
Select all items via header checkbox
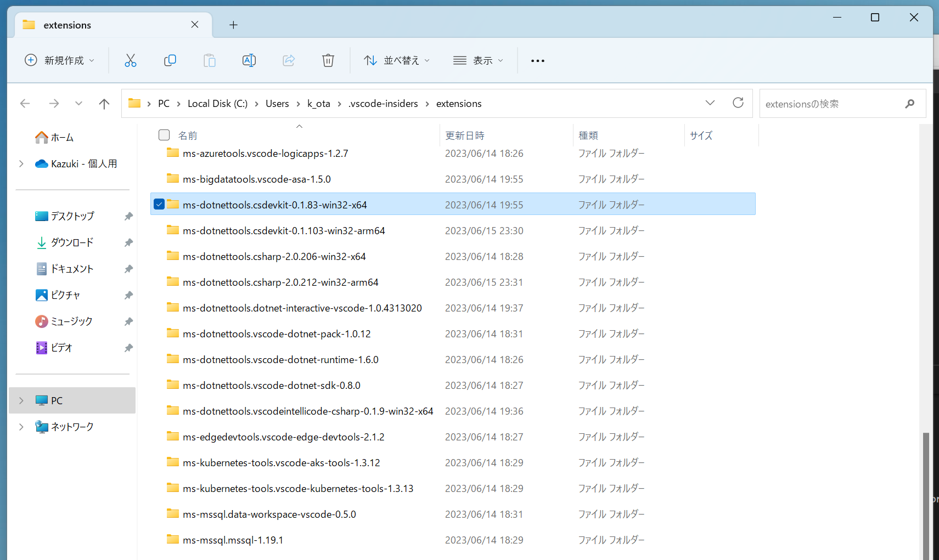coord(164,134)
